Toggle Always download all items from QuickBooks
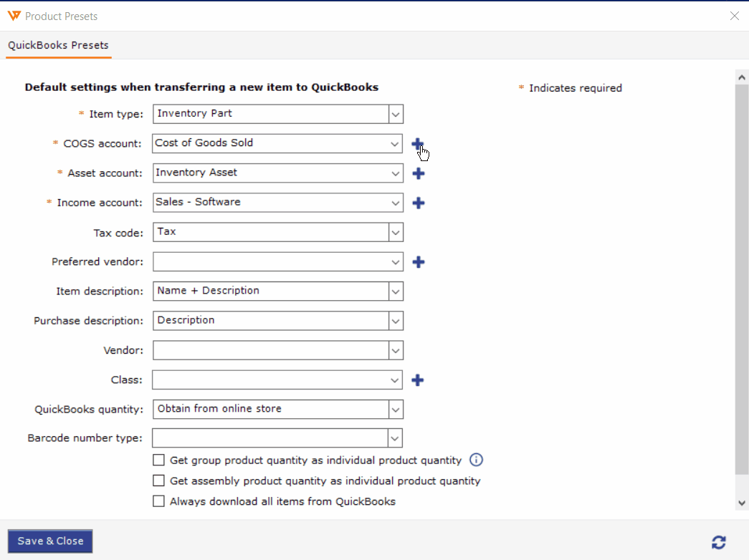This screenshot has width=749, height=560. coord(159,502)
